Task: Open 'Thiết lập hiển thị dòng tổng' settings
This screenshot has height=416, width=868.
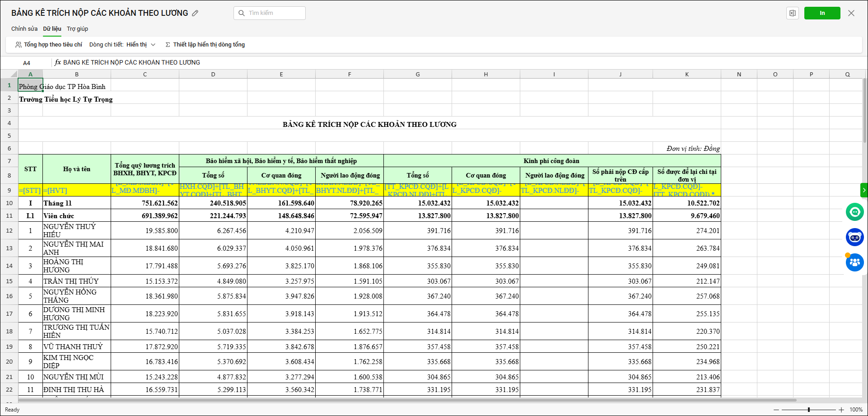Action: [205, 45]
